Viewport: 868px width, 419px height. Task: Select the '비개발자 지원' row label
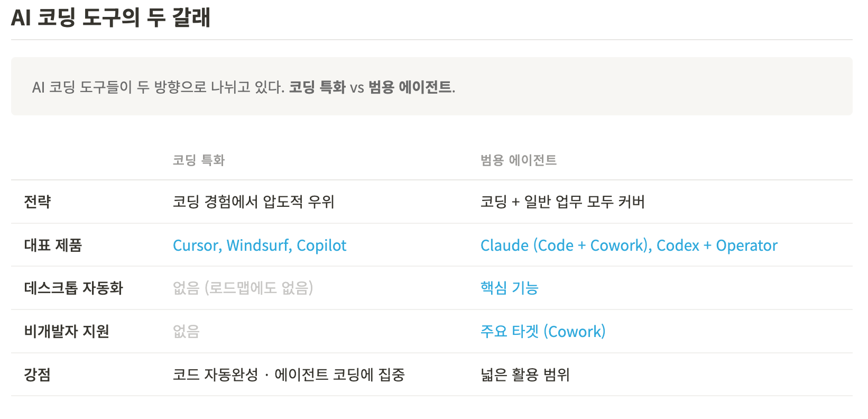[67, 332]
